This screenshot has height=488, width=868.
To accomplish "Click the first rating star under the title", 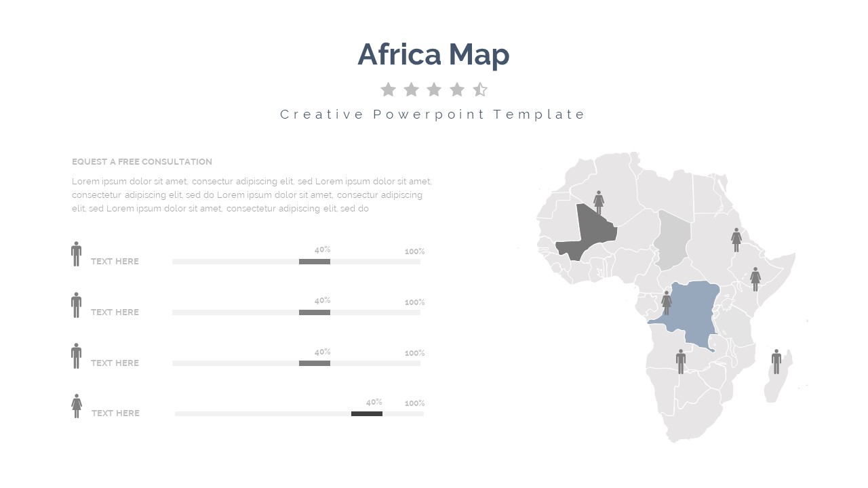I will point(388,89).
